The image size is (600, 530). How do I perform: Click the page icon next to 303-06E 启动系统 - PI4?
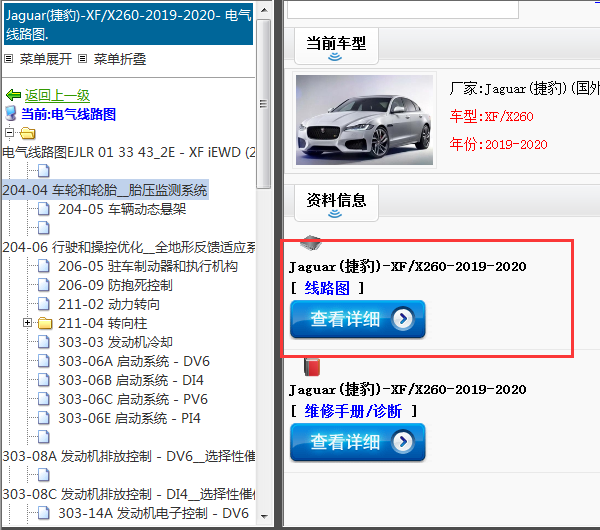[44, 418]
